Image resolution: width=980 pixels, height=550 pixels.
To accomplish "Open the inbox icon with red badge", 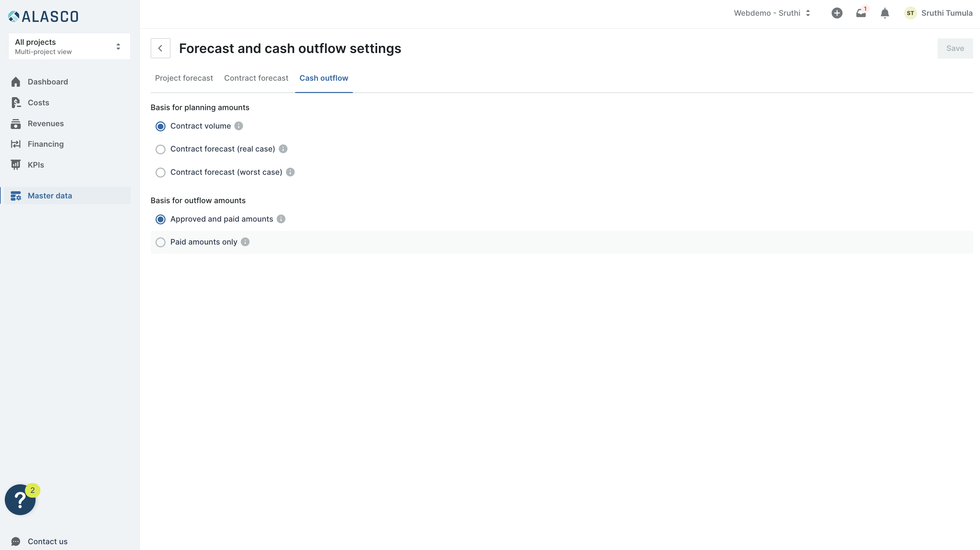I will pyautogui.click(x=861, y=13).
